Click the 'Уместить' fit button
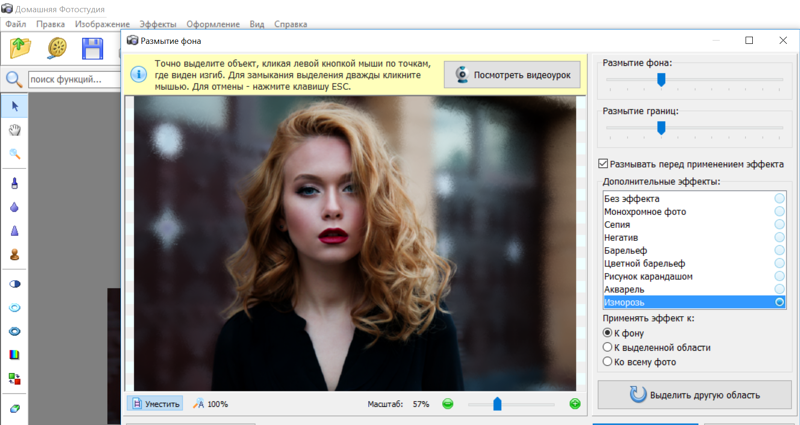This screenshot has height=425, width=800. 155,404
